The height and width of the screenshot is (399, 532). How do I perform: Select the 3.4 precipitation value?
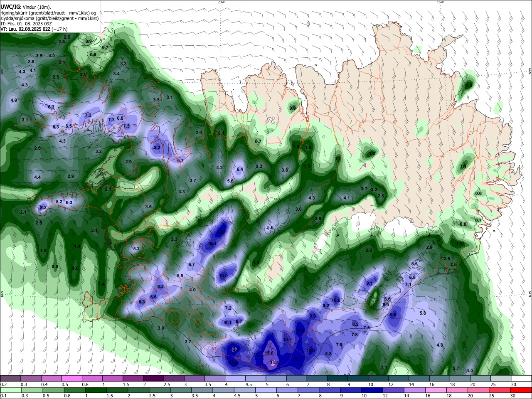(116, 74)
